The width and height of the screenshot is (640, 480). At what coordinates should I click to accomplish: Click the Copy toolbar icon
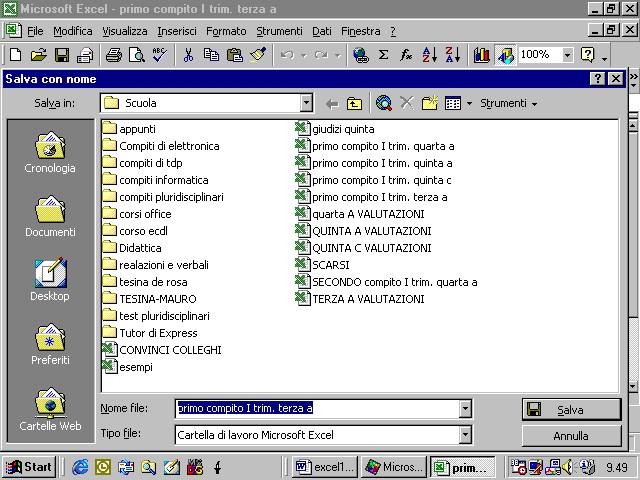pos(211,54)
